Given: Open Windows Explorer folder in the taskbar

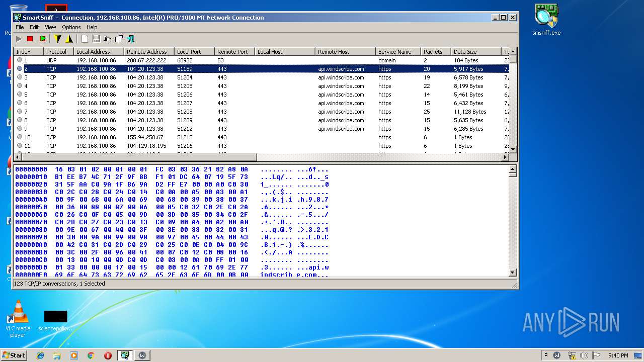Looking at the screenshot, I should (x=57, y=355).
